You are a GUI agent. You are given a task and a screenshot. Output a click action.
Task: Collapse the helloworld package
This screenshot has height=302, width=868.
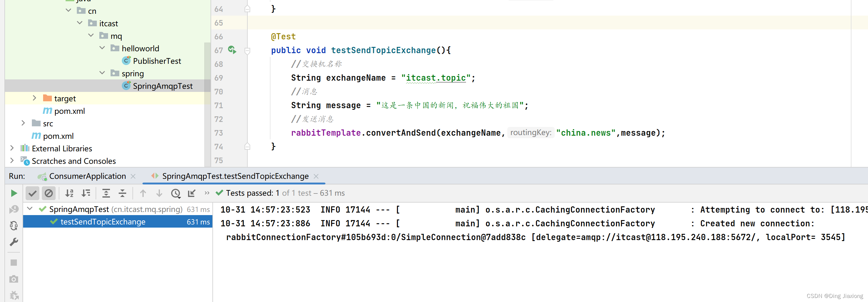[x=102, y=48]
